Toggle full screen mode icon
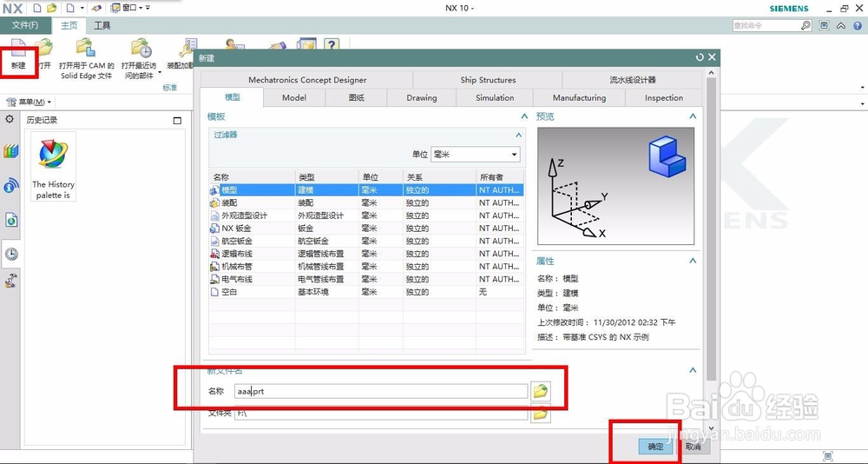The width and height of the screenshot is (868, 464). (x=825, y=25)
